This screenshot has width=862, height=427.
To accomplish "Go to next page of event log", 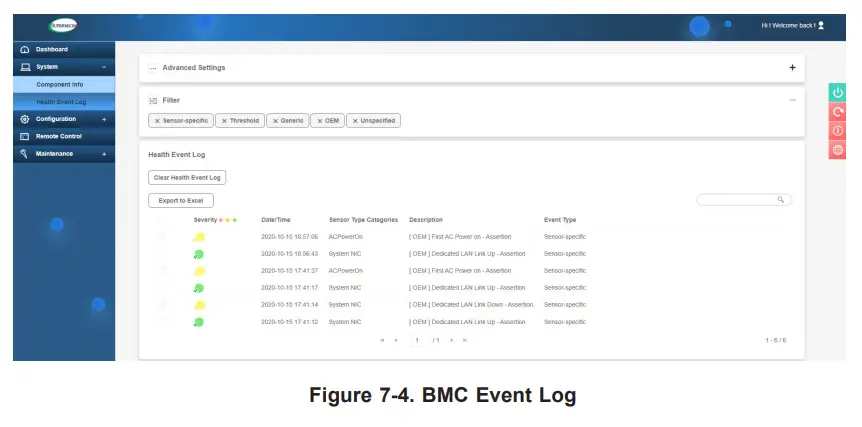I will (452, 340).
